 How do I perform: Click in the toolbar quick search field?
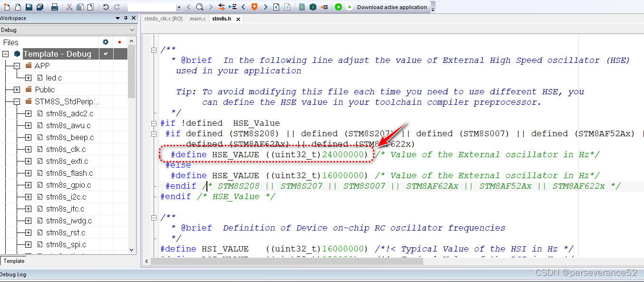[152, 8]
